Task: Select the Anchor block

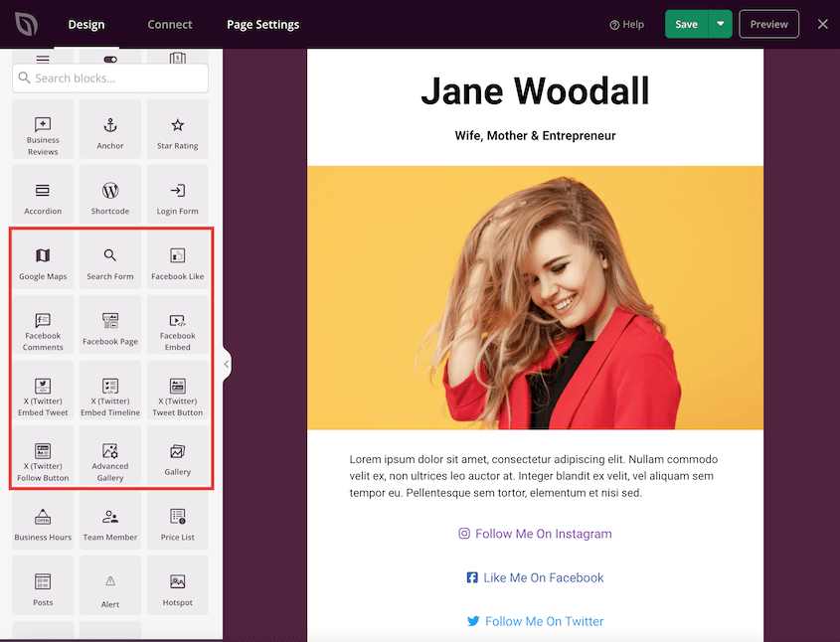Action: click(x=109, y=128)
